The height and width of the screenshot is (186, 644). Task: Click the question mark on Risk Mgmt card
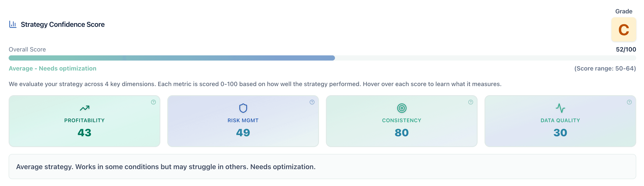(x=311, y=102)
